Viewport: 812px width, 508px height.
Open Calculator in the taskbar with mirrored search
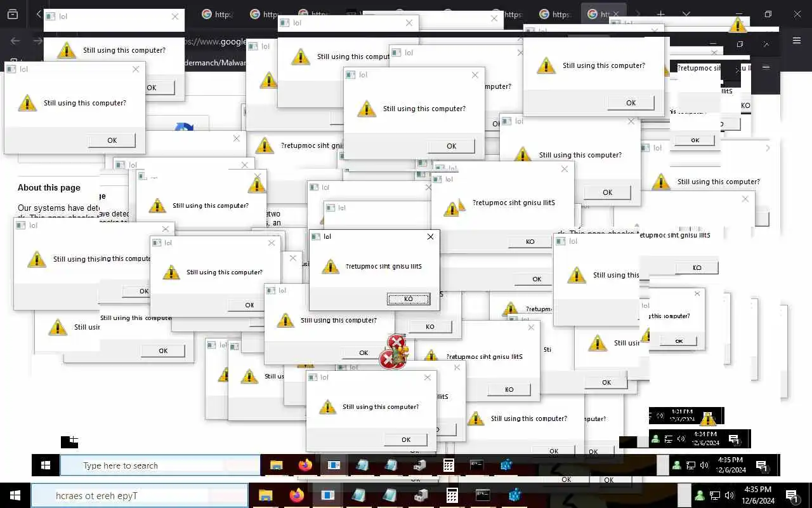coord(452,495)
